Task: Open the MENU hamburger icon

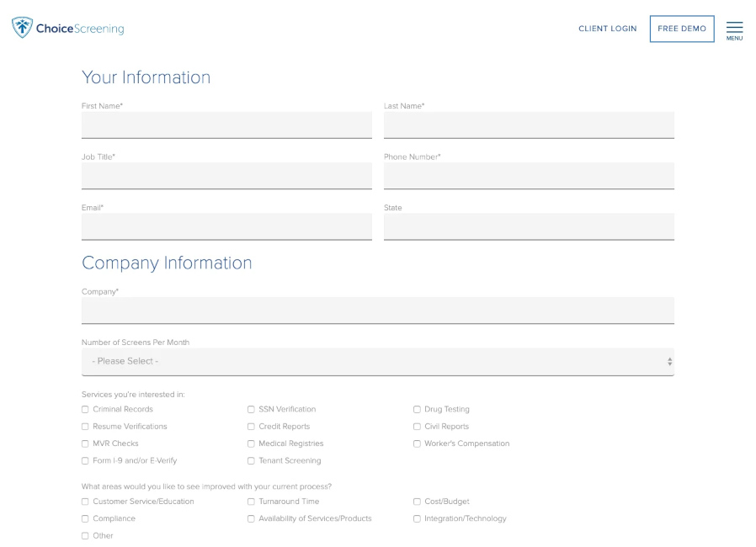Action: (x=734, y=27)
